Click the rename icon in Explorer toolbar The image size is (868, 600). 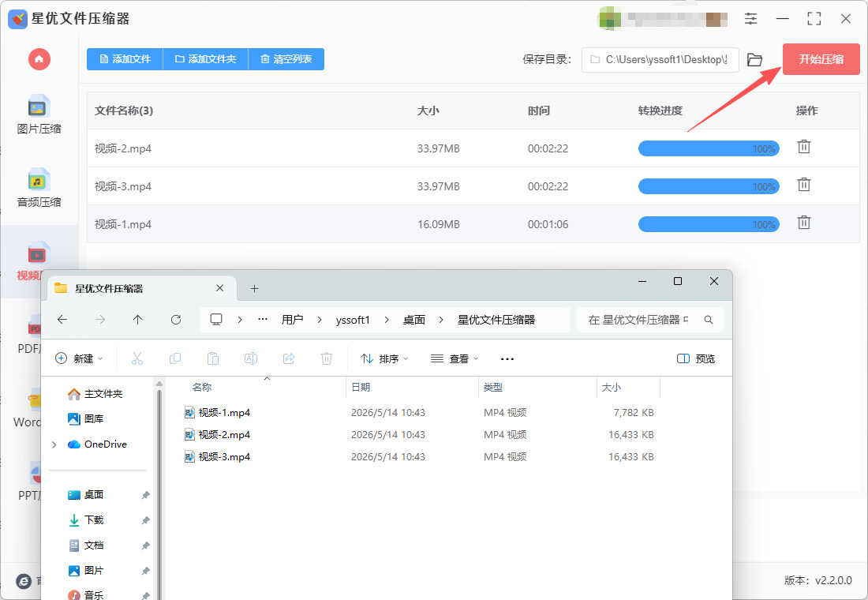click(x=251, y=358)
